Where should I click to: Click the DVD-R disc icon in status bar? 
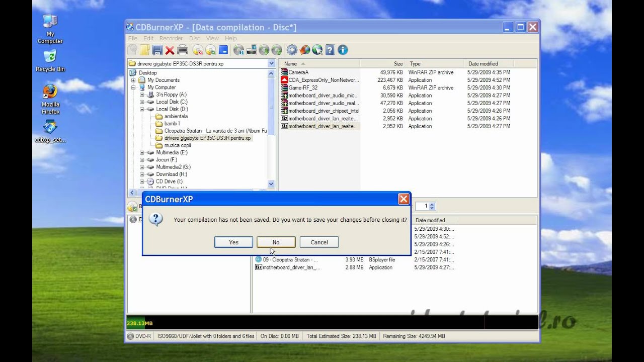[131, 336]
